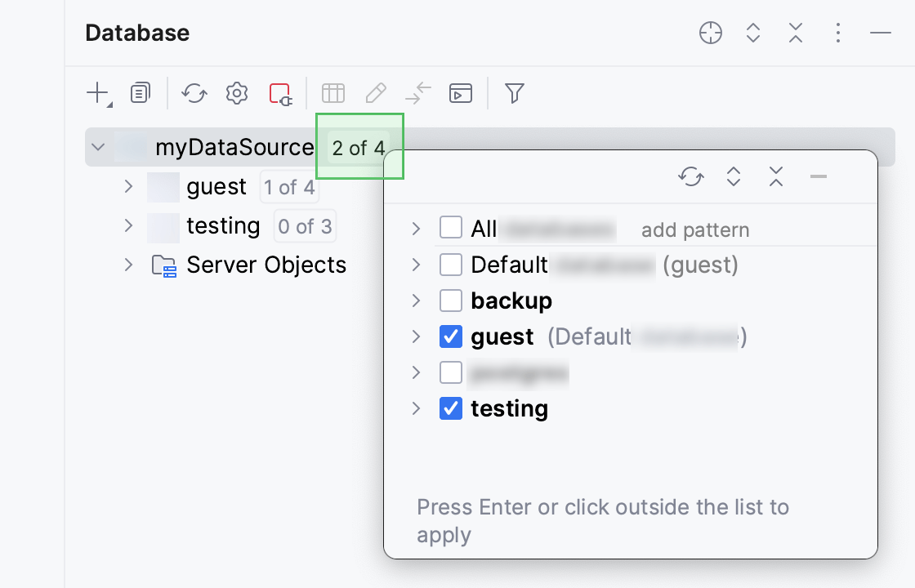The height and width of the screenshot is (588, 915).
Task: Enable the backup database checkbox
Action: coord(451,300)
